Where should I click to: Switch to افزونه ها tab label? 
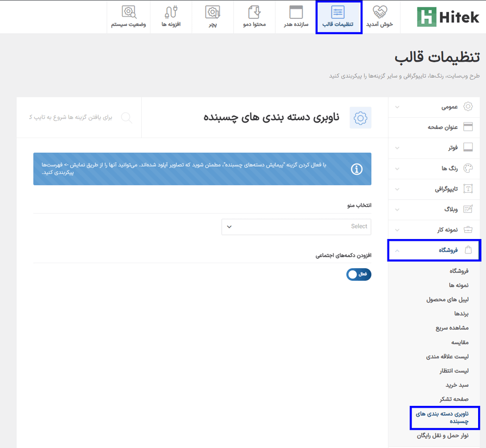171,24
